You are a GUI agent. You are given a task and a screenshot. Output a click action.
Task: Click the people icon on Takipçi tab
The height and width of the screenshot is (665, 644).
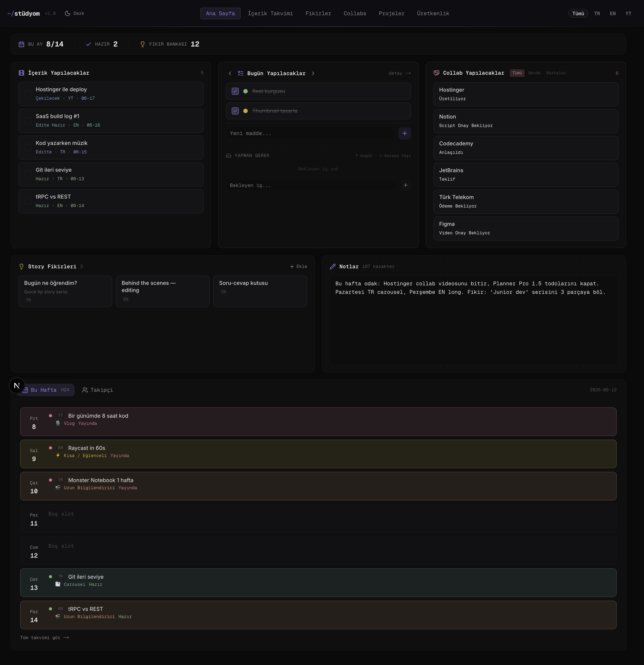point(85,390)
